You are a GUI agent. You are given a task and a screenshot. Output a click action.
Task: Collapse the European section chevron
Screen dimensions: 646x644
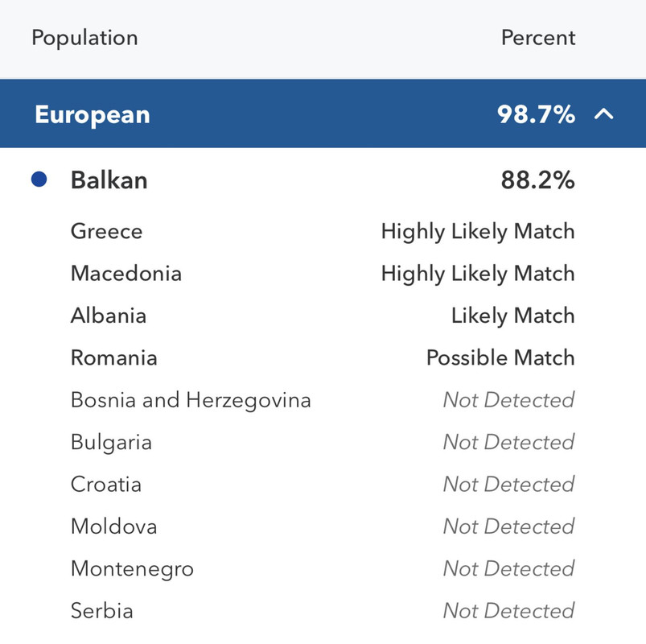[603, 114]
